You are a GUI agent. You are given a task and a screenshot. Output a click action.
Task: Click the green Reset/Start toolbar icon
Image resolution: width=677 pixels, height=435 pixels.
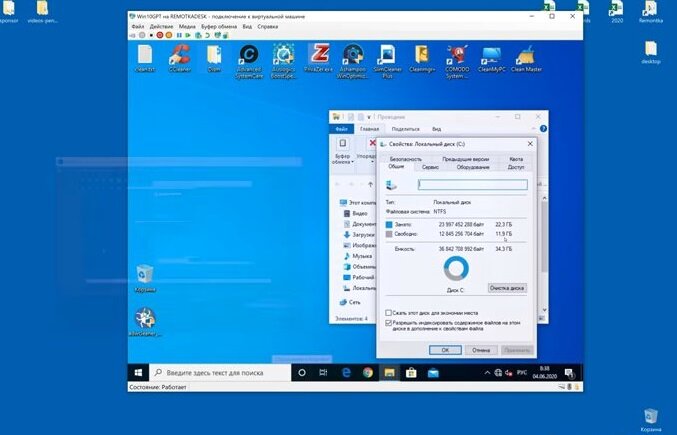pyautogui.click(x=187, y=35)
